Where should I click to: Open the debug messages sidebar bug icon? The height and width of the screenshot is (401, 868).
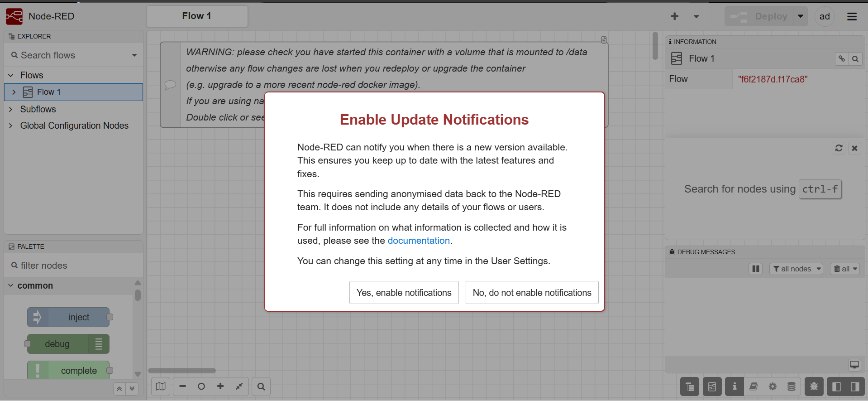click(814, 387)
